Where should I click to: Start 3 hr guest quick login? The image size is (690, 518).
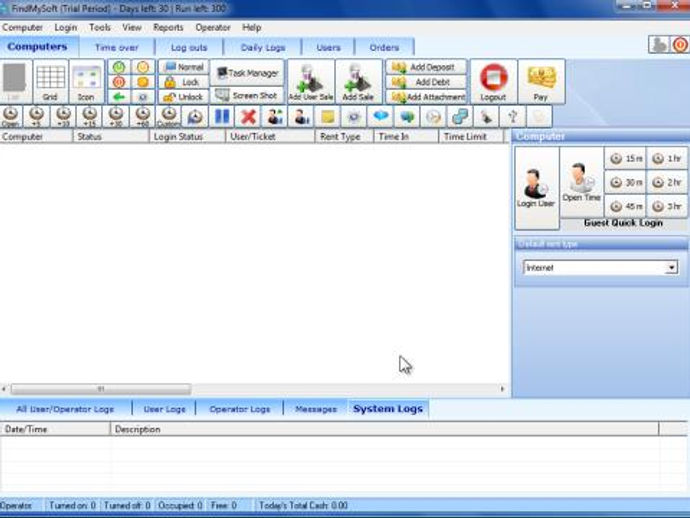pos(666,206)
